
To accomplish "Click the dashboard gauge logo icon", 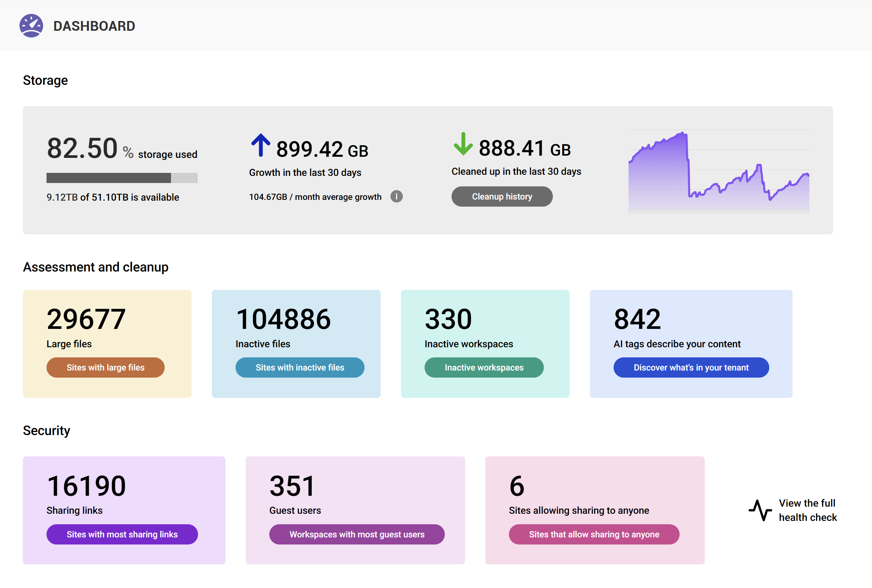I will [x=31, y=26].
